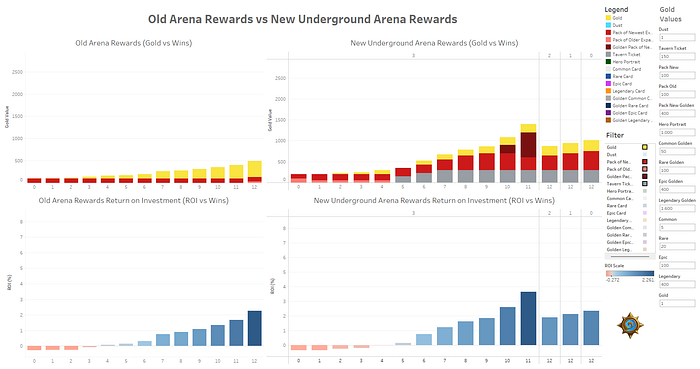Click the Legendary card value input field
The height and width of the screenshot is (369, 700).
(x=677, y=284)
